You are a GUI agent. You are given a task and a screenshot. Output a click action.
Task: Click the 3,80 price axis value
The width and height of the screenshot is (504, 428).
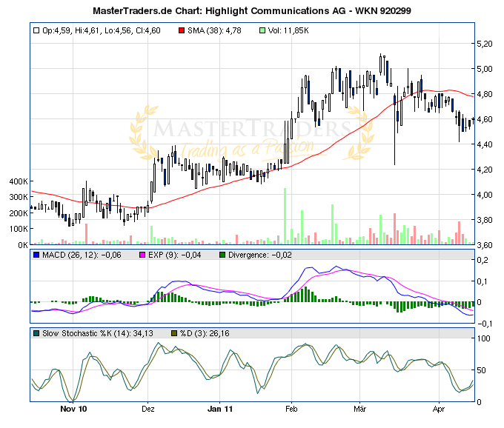pos(485,220)
